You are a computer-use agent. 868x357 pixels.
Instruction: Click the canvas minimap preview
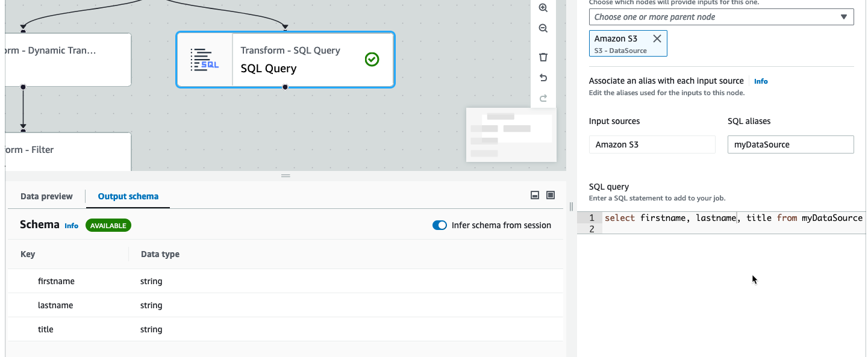[511, 134]
